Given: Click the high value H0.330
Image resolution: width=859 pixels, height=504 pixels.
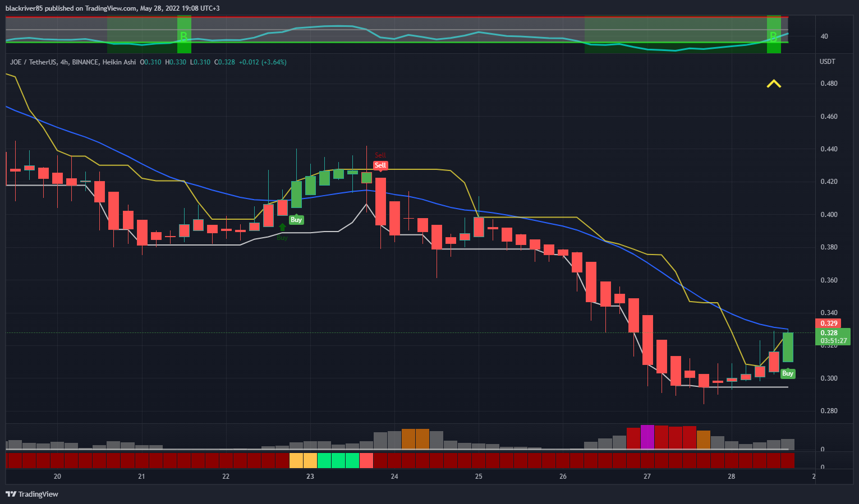Looking at the screenshot, I should tap(176, 62).
